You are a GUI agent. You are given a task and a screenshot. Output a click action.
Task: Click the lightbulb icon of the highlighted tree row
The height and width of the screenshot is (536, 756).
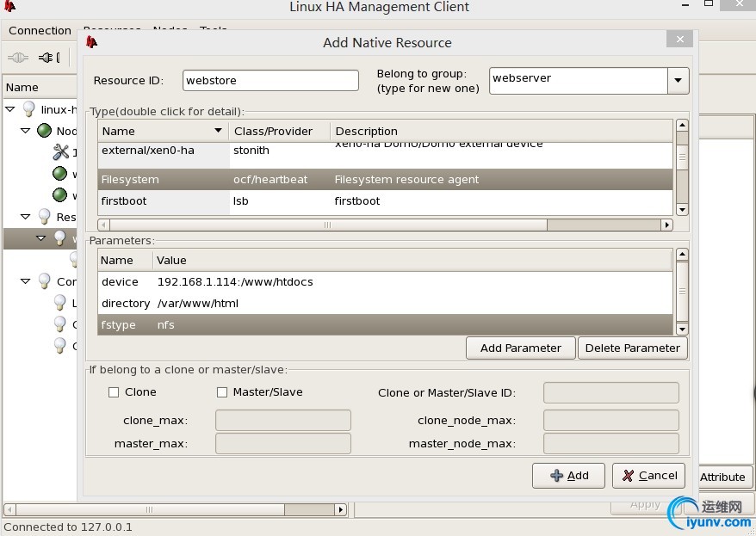pos(60,238)
